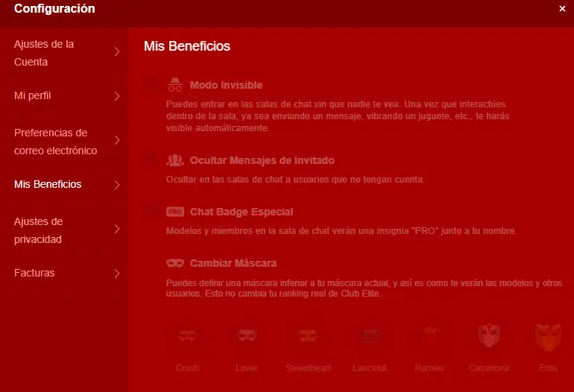This screenshot has width=574, height=392.
Task: Click the Mis Beneficios page title
Action: 187,46
